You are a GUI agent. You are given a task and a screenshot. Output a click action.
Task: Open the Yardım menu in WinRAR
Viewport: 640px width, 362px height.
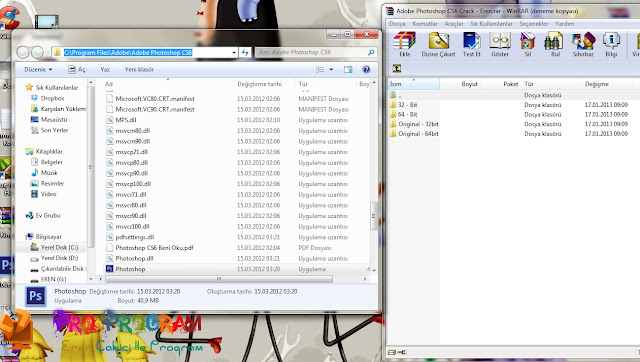(564, 24)
